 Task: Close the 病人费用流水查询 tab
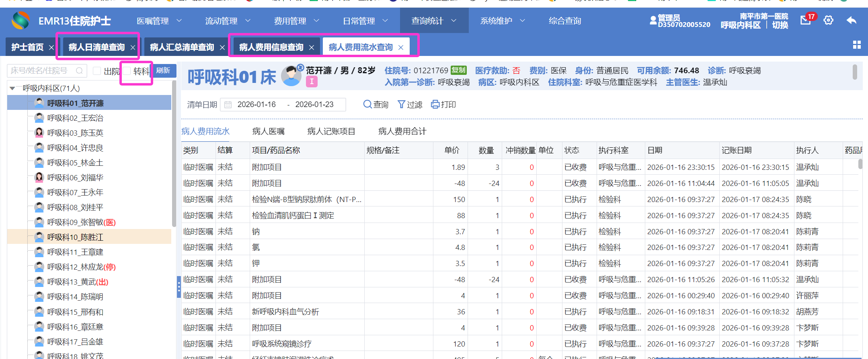(400, 47)
